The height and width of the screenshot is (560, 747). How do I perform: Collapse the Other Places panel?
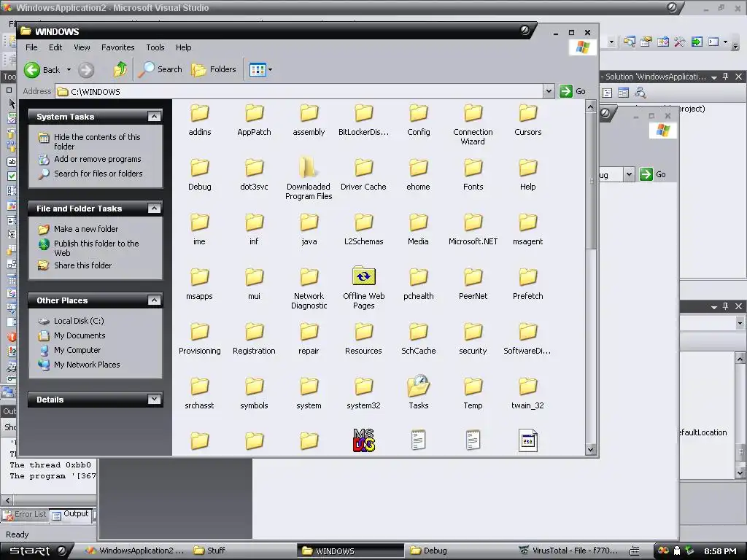click(x=154, y=300)
